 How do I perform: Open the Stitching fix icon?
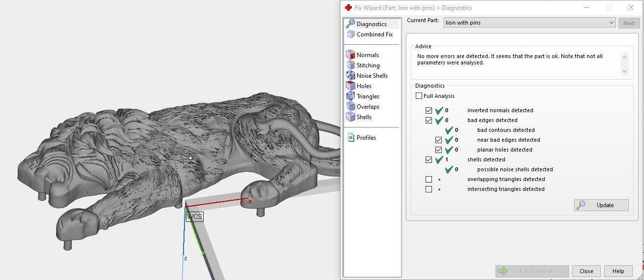(x=350, y=65)
